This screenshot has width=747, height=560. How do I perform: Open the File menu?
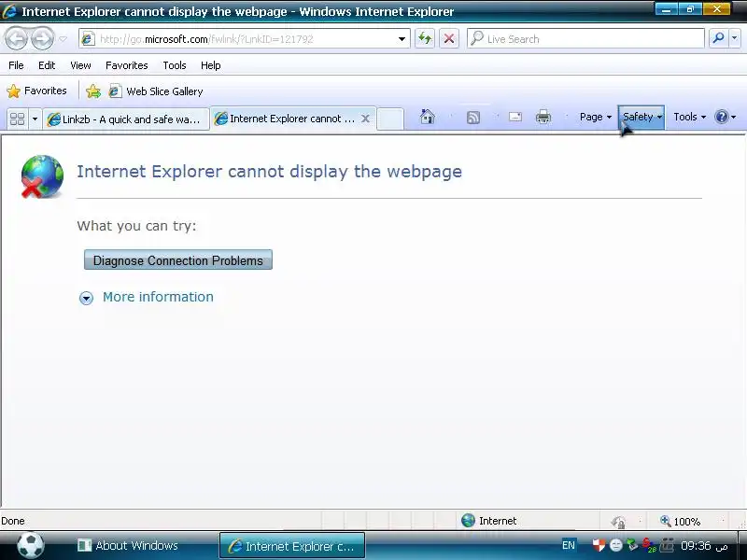tap(16, 65)
